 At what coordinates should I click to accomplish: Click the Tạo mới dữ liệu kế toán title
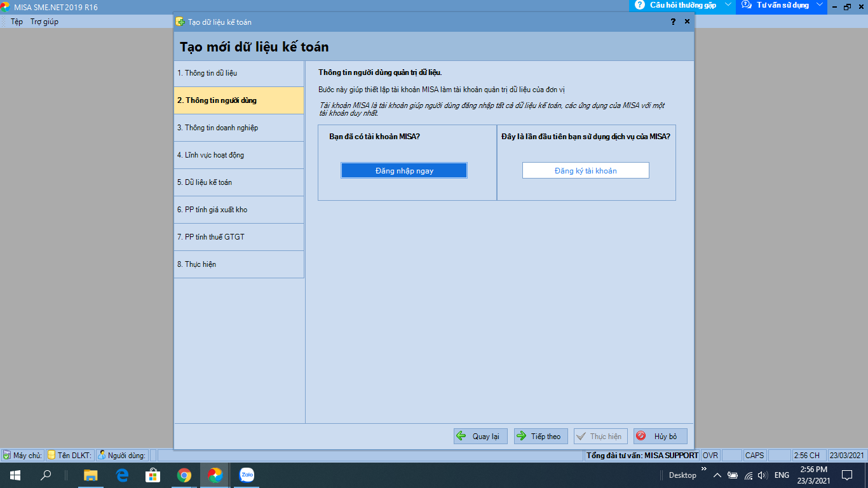point(254,47)
